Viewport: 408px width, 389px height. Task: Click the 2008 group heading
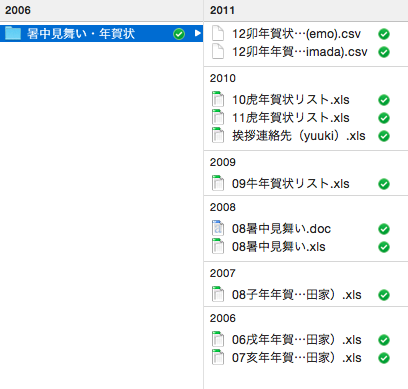click(x=223, y=207)
